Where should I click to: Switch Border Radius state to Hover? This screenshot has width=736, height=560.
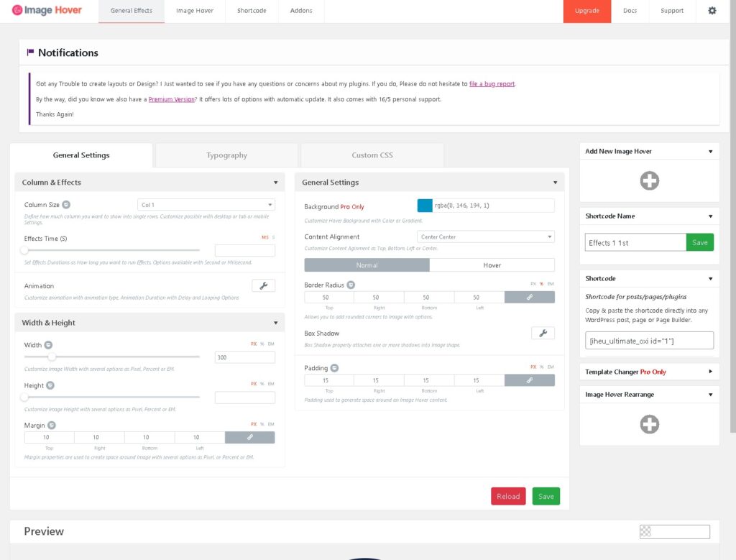492,265
